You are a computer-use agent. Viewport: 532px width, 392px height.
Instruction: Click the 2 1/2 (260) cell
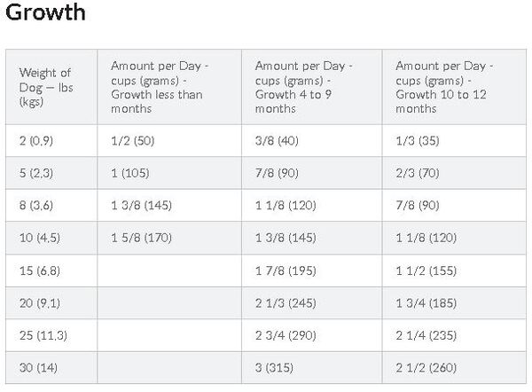click(454, 367)
